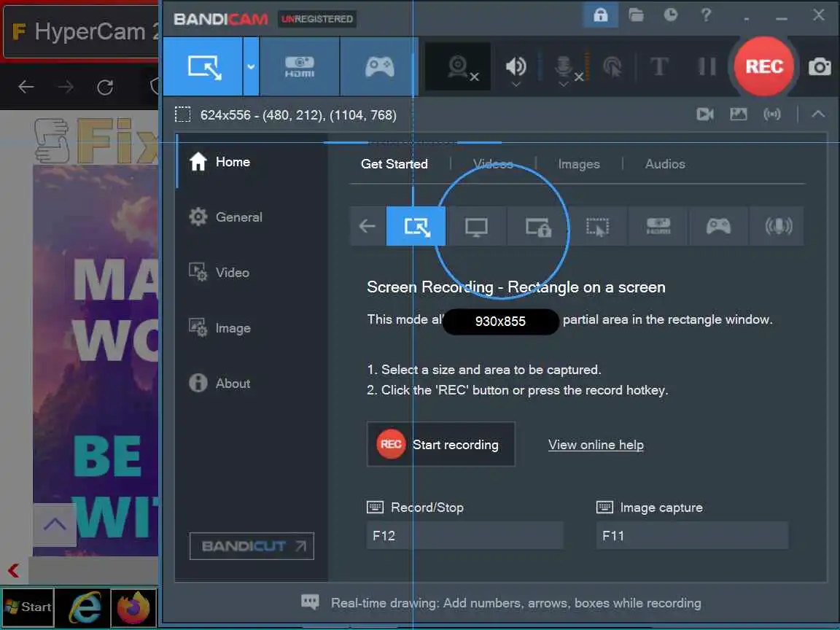
Task: Click browser forward arrow in background window
Action: pyautogui.click(x=66, y=87)
